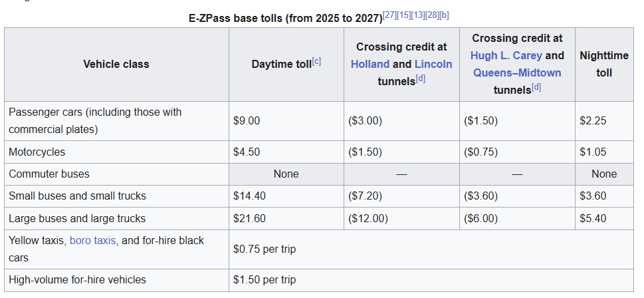Select the Commuter buses row label
The height and width of the screenshot is (298, 644).
point(49,174)
